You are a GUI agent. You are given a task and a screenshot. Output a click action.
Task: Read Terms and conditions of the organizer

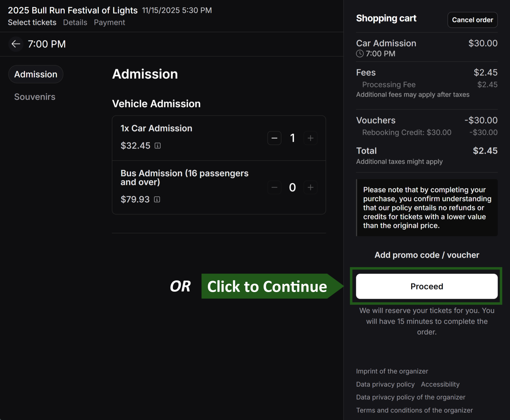(414, 410)
